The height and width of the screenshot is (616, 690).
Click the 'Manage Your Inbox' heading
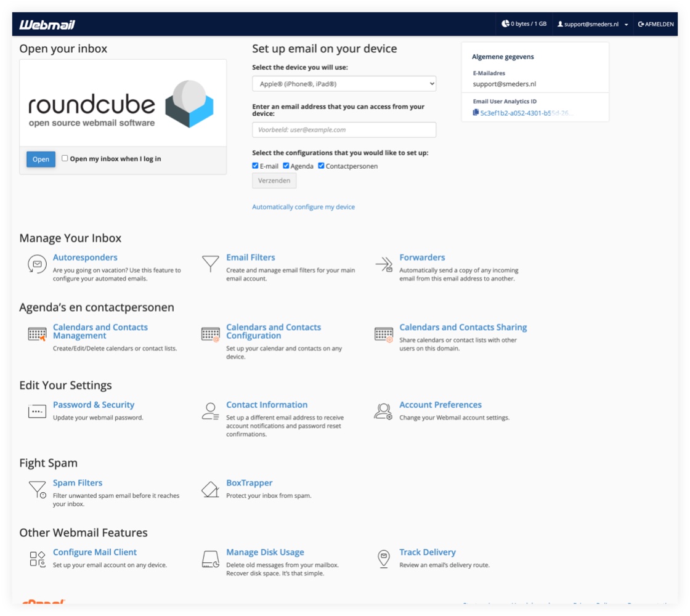coord(70,238)
